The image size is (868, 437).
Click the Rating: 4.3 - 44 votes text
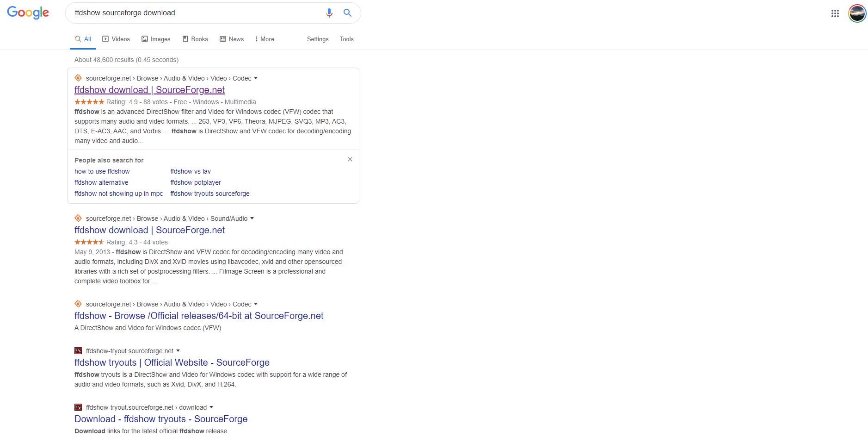tap(137, 242)
